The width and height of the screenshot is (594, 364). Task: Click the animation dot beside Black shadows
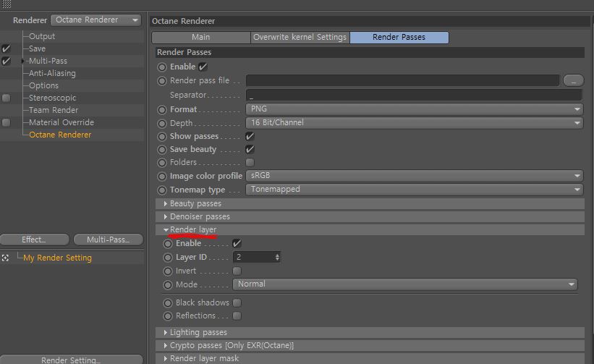click(168, 303)
